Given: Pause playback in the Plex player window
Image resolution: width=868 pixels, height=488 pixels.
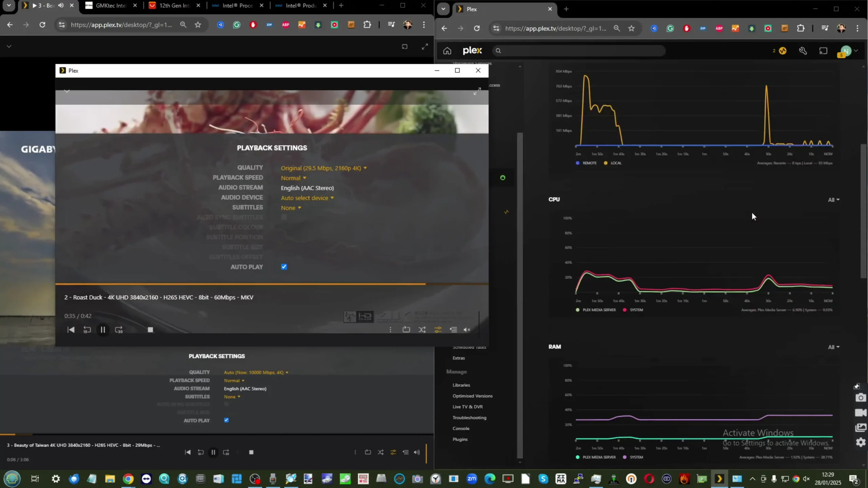Looking at the screenshot, I should (103, 330).
